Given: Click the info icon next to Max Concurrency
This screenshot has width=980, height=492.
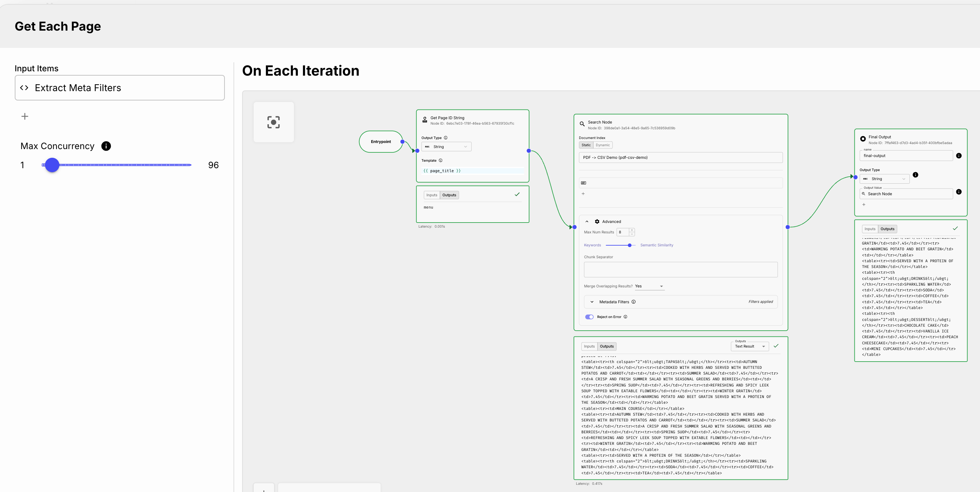Looking at the screenshot, I should tap(106, 146).
